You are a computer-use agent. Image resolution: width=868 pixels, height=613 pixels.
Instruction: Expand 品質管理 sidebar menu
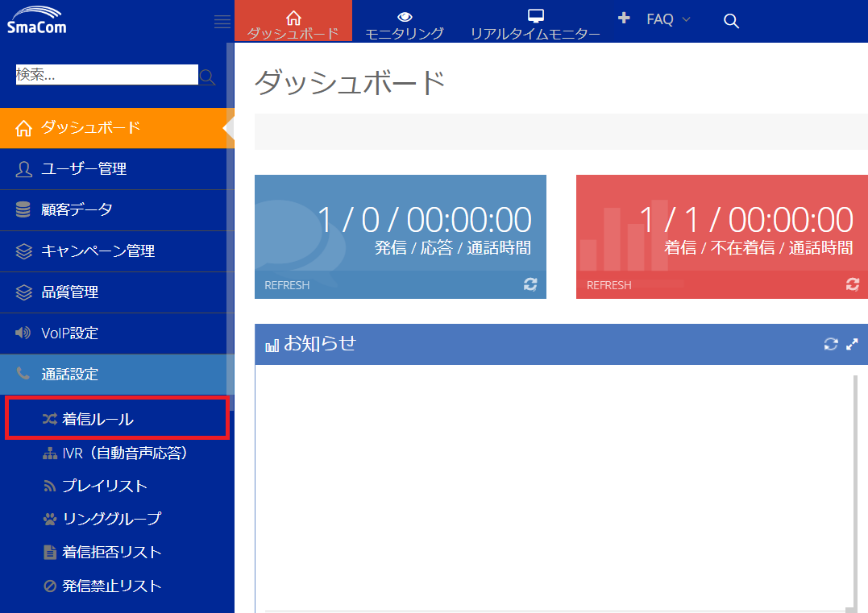(x=117, y=292)
